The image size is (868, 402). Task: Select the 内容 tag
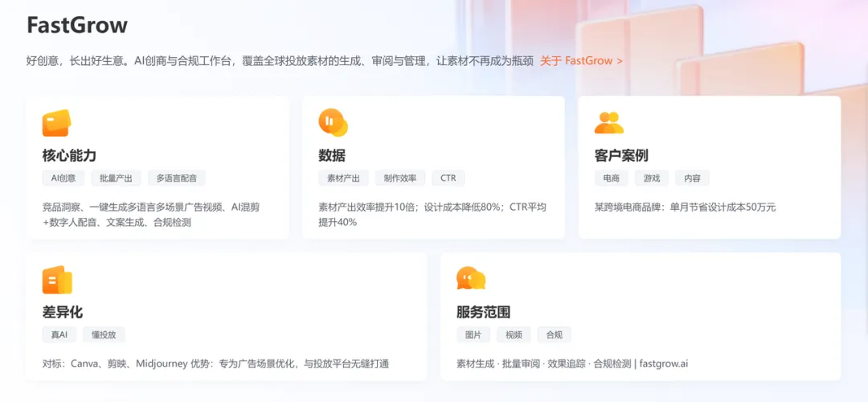coord(692,178)
